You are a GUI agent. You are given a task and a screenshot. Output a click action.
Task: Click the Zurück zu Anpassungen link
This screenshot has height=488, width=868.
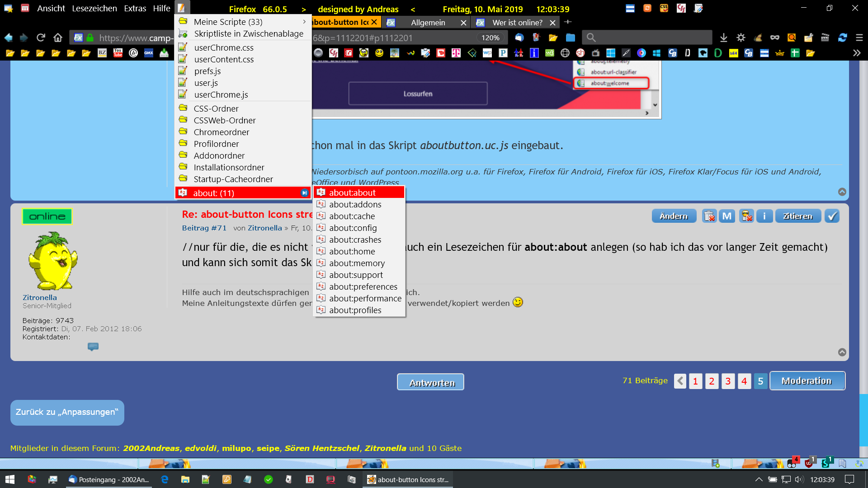pyautogui.click(x=67, y=412)
